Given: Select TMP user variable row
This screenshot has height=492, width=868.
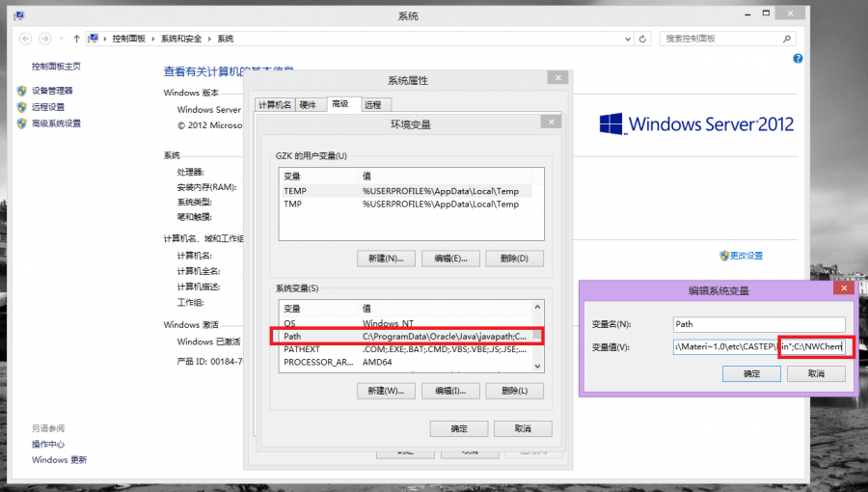Looking at the screenshot, I should coord(407,205).
